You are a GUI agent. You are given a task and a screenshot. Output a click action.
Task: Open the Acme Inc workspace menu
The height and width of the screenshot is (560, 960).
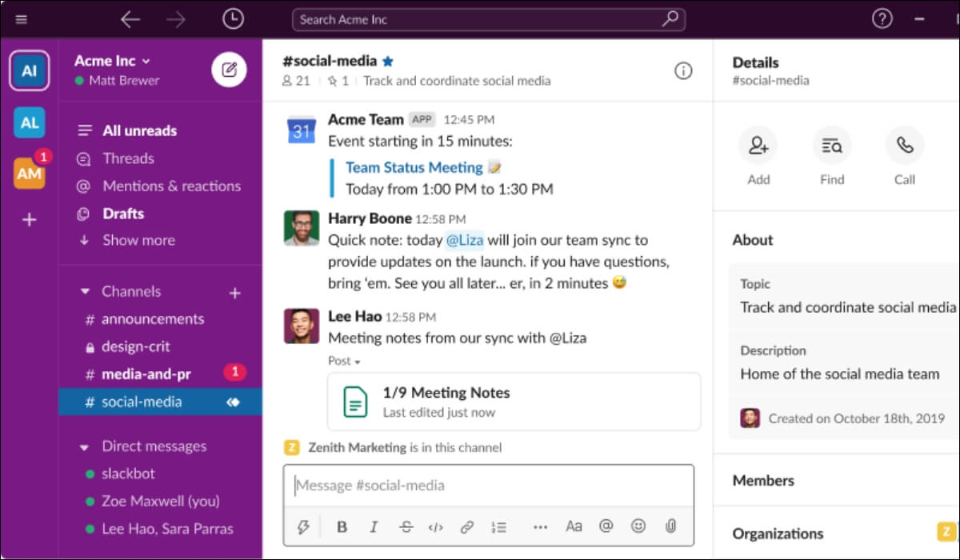112,61
